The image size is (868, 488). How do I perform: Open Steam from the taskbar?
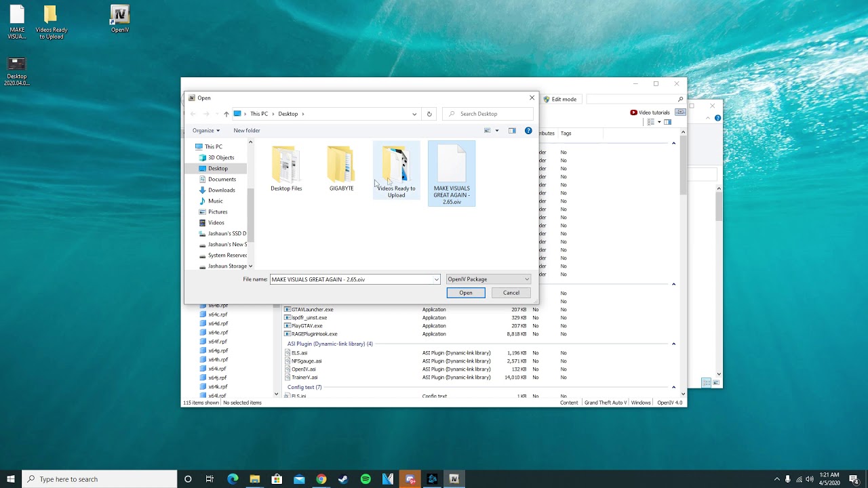click(x=343, y=479)
